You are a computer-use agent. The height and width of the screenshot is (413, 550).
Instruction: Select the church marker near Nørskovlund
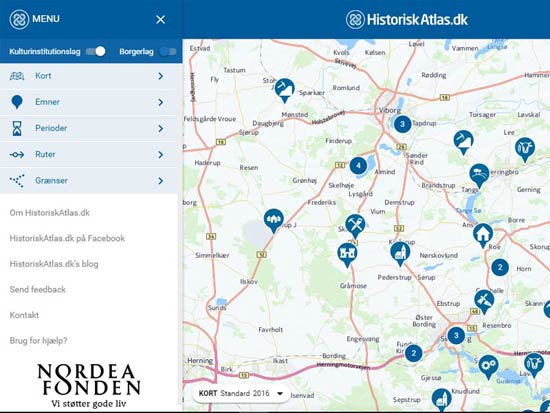point(400,253)
